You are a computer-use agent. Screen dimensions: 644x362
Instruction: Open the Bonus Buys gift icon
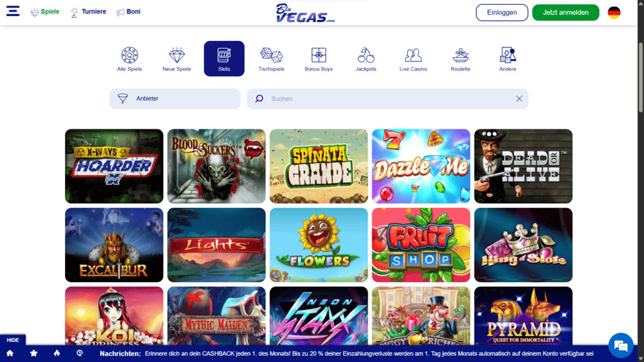tap(319, 55)
